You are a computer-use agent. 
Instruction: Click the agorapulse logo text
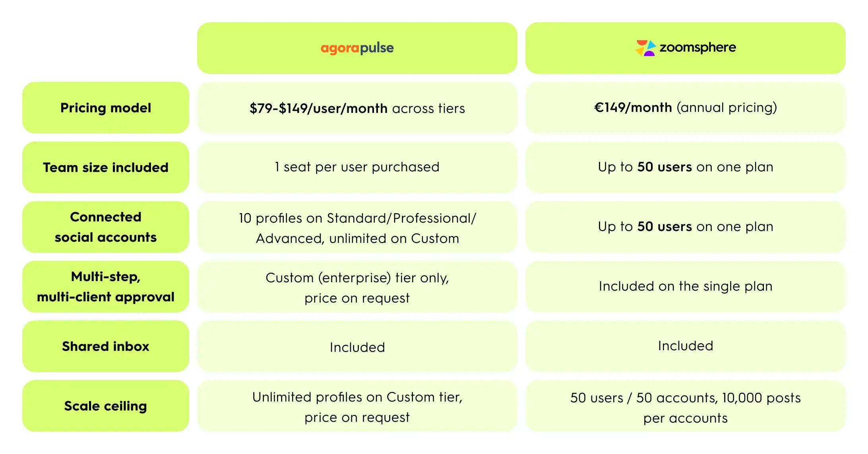pos(357,48)
